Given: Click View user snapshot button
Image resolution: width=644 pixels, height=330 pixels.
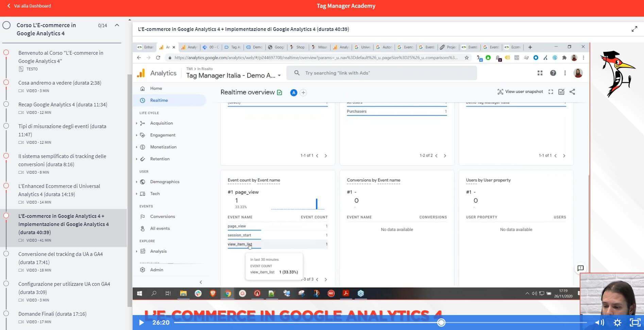Looking at the screenshot, I should 520,92.
